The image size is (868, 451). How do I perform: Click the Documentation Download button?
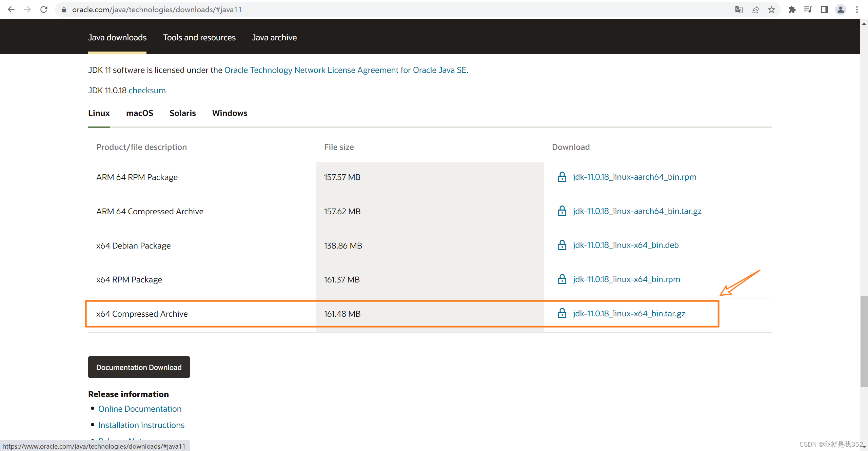tap(139, 367)
